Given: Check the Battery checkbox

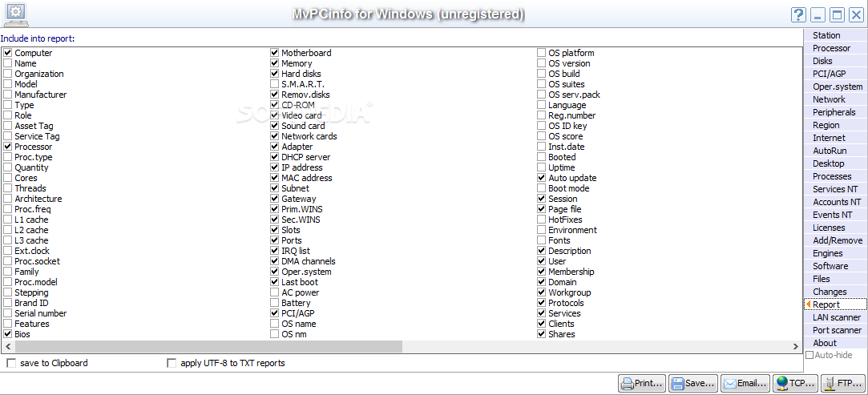Looking at the screenshot, I should click(275, 303).
